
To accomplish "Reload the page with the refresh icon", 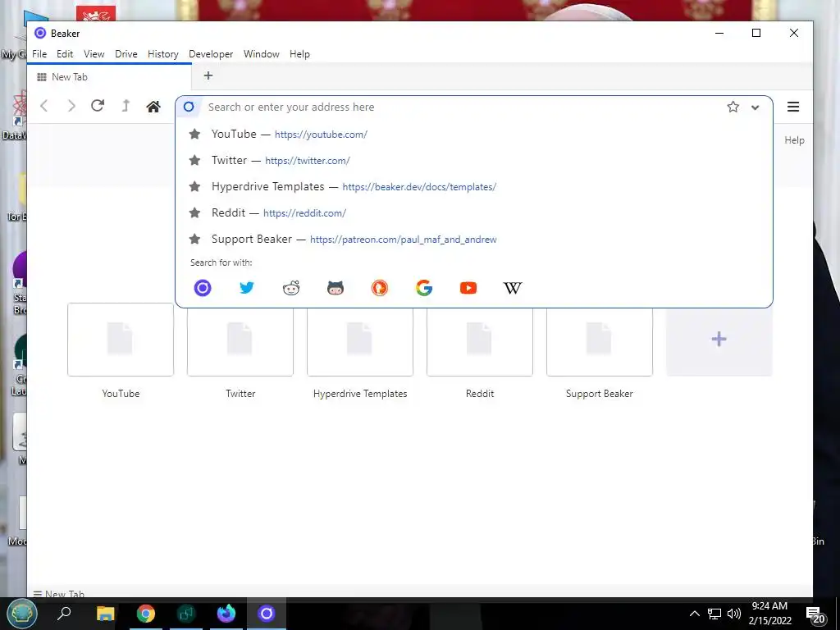I will coord(98,106).
